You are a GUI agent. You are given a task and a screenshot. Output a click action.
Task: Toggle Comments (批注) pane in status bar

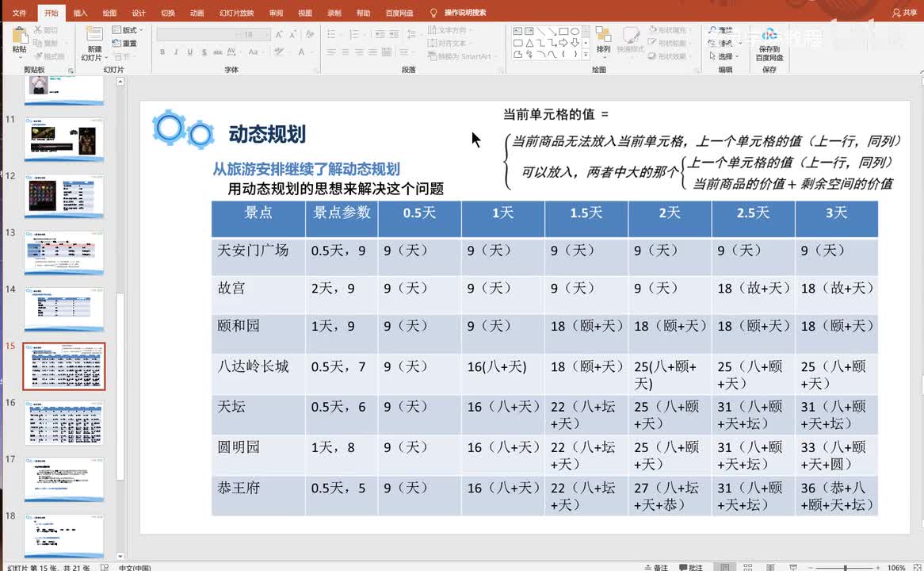[x=691, y=567]
